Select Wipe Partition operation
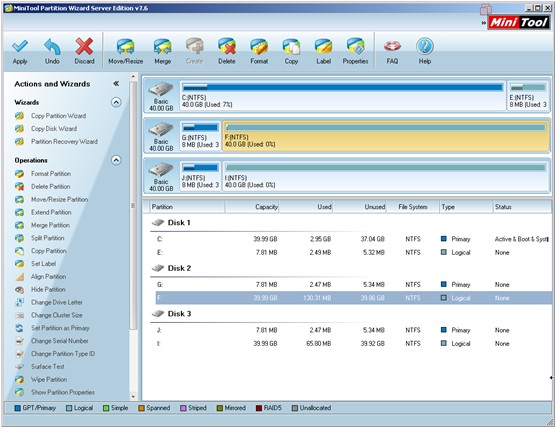Viewport: 557px width, 429px height. click(49, 379)
